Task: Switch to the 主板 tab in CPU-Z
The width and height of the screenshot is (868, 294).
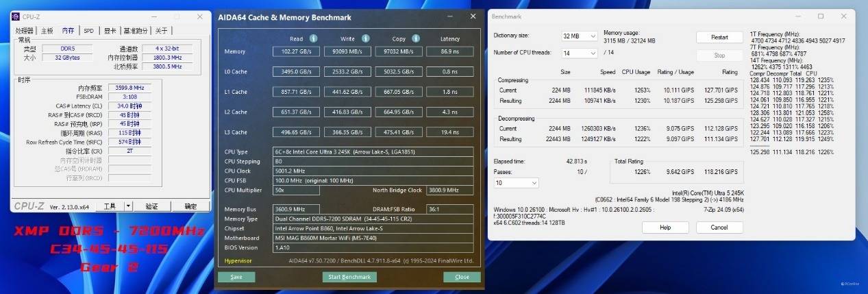Action: (x=47, y=31)
